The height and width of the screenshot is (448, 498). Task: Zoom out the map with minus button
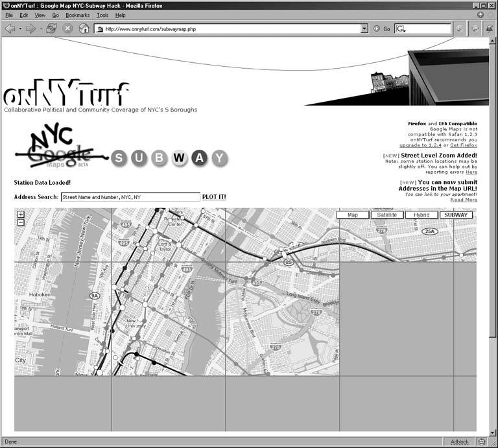click(x=21, y=222)
